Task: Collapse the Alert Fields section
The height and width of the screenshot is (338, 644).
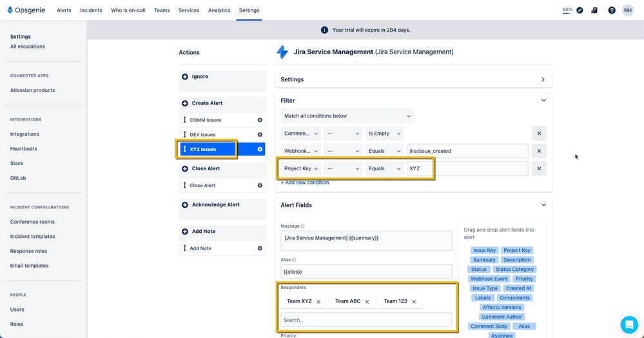Action: pyautogui.click(x=543, y=204)
